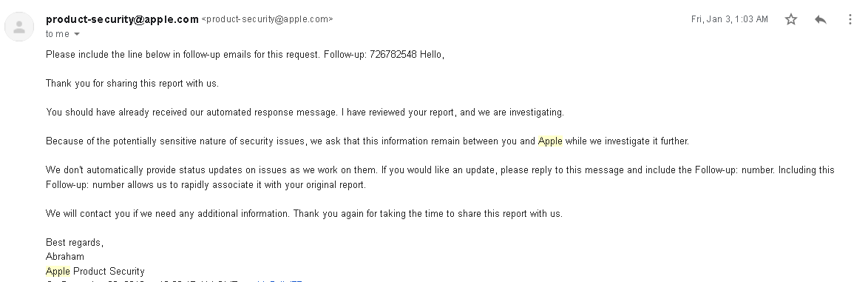Click the 'potentially sensitive nature' paragraph
868x282 pixels.
coord(367,141)
